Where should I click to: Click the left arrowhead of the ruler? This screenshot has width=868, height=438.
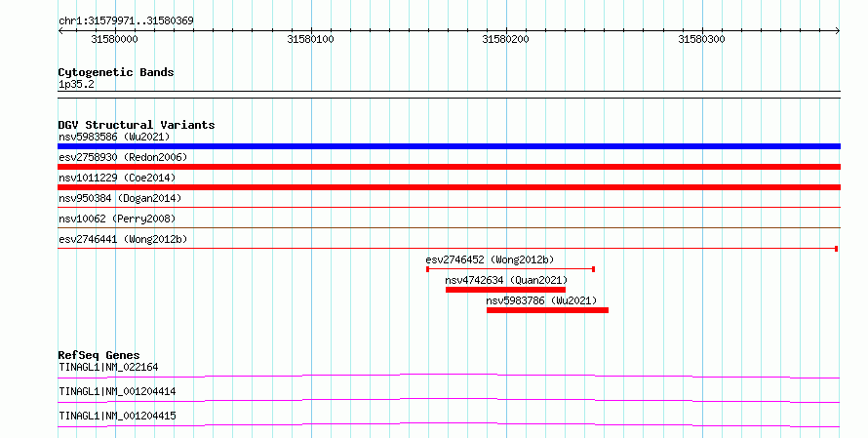60,31
